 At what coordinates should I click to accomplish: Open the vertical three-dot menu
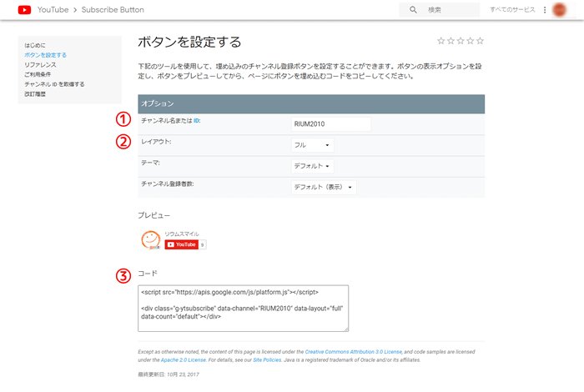[x=545, y=10]
